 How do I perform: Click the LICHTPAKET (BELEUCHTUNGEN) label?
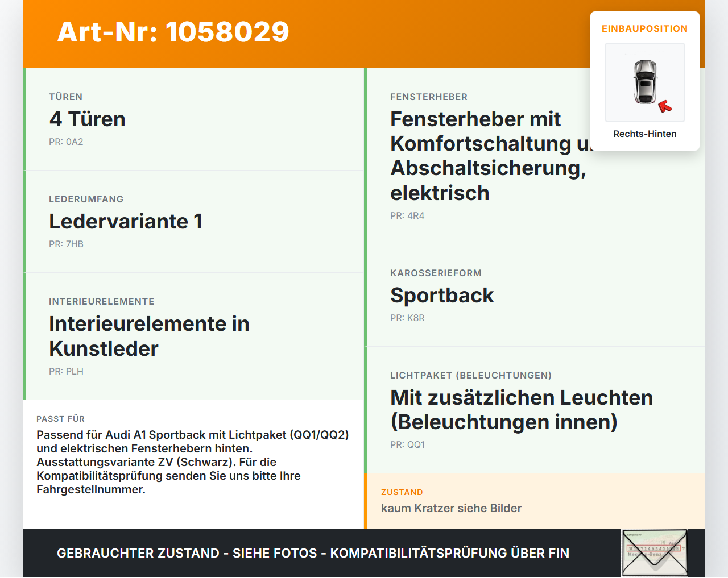[x=471, y=375]
